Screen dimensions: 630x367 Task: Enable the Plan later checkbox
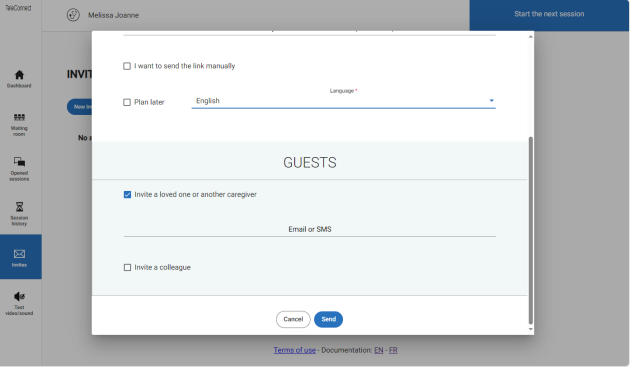(127, 102)
